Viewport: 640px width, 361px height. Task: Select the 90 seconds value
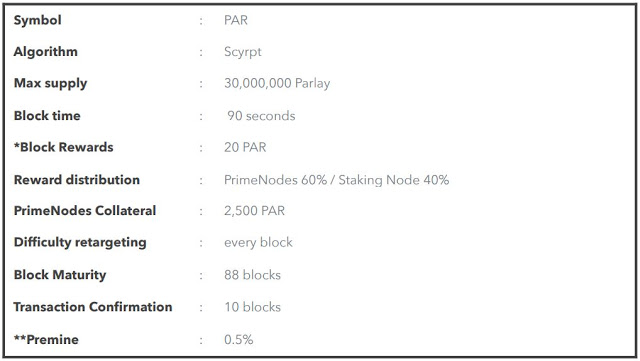click(261, 116)
